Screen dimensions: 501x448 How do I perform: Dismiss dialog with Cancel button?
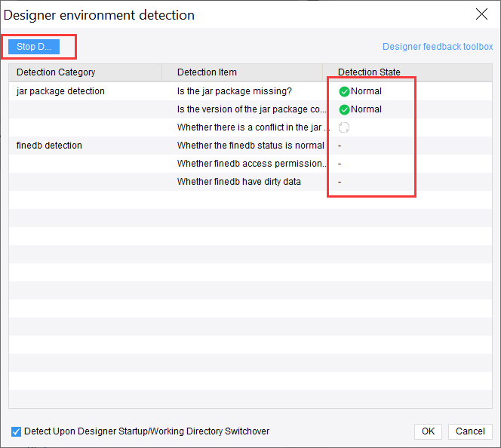tap(470, 431)
